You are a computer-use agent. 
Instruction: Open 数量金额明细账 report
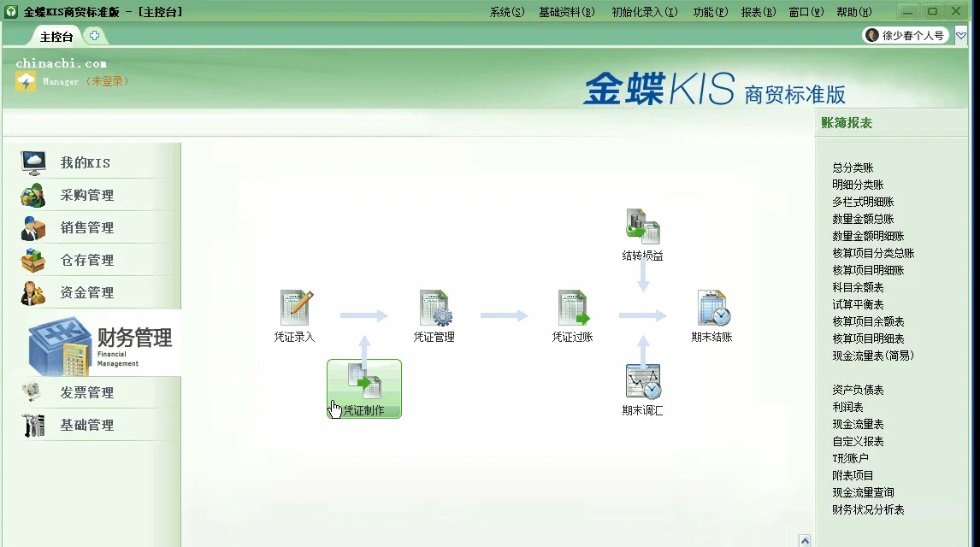868,236
